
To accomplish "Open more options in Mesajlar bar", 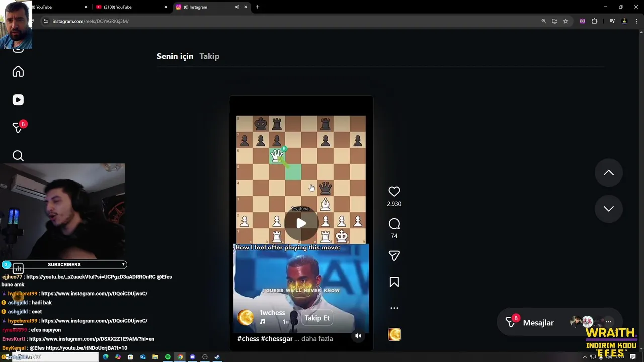I will [x=608, y=322].
